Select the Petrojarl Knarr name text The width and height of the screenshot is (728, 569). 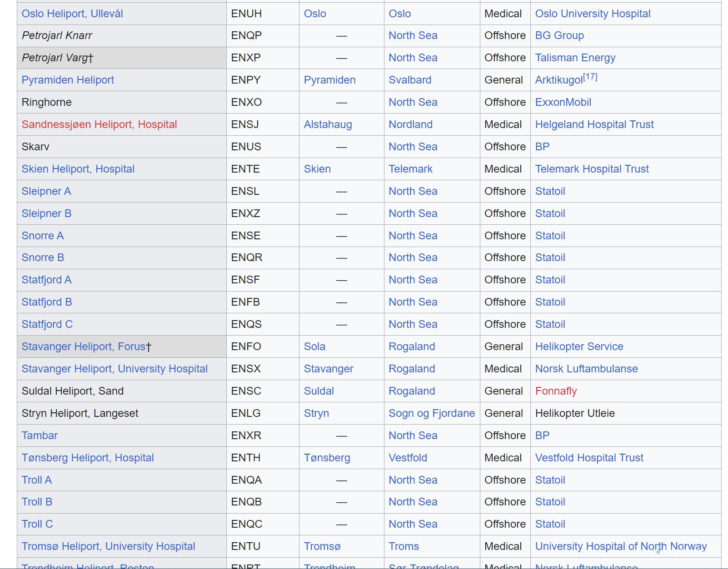point(57,35)
